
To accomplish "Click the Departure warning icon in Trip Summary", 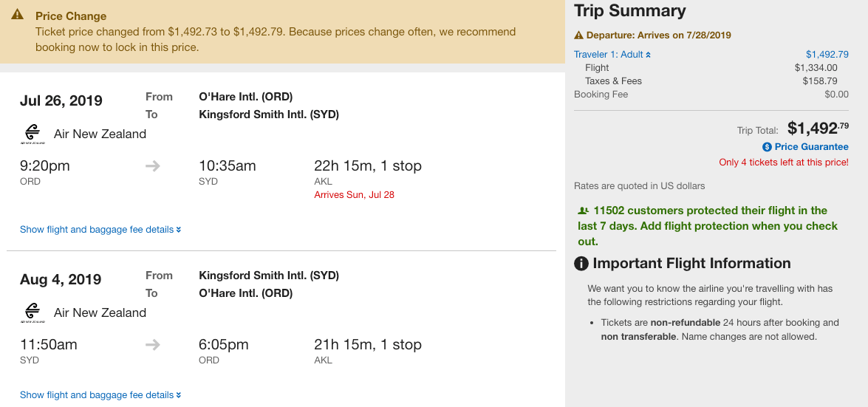I will [x=579, y=35].
